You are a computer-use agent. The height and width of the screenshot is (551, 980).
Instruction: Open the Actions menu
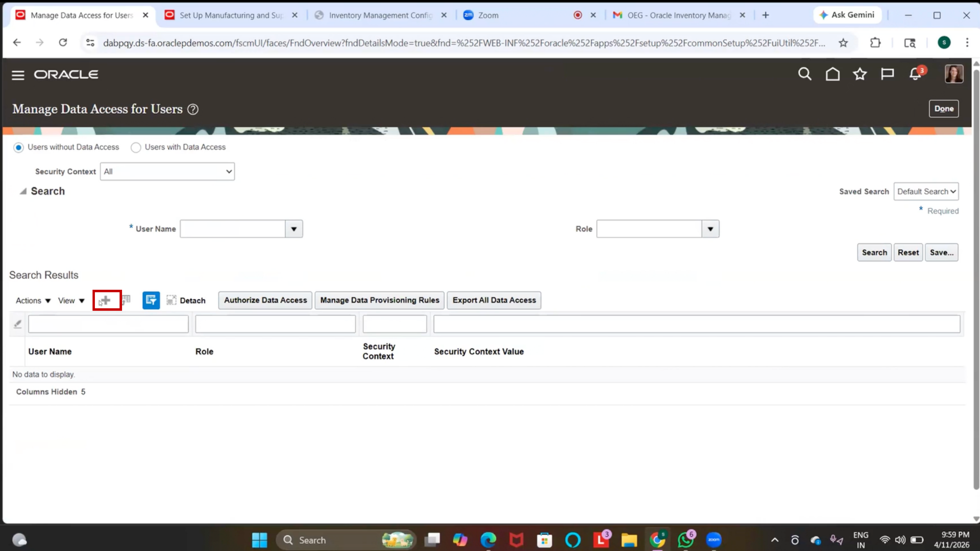[x=33, y=300]
